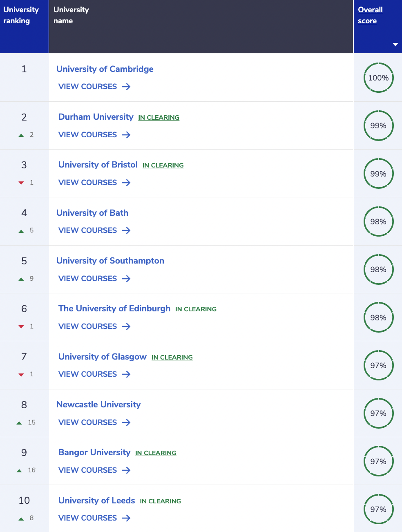Click the red down arrow beside Edinburgh rank
Screen dimensions: 402x532
pyautogui.click(x=21, y=327)
